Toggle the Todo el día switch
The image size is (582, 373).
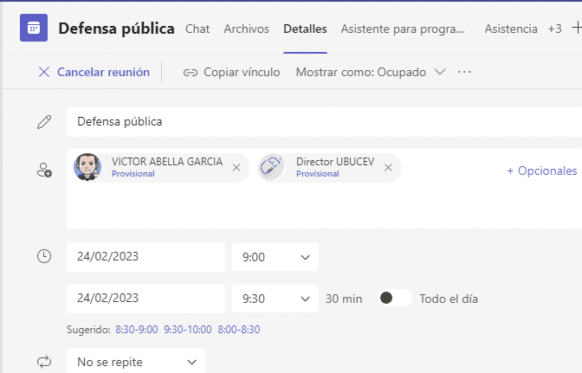pyautogui.click(x=395, y=298)
